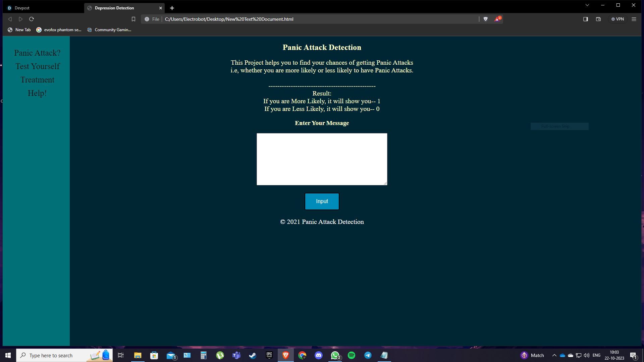Open a new browser tab

172,8
